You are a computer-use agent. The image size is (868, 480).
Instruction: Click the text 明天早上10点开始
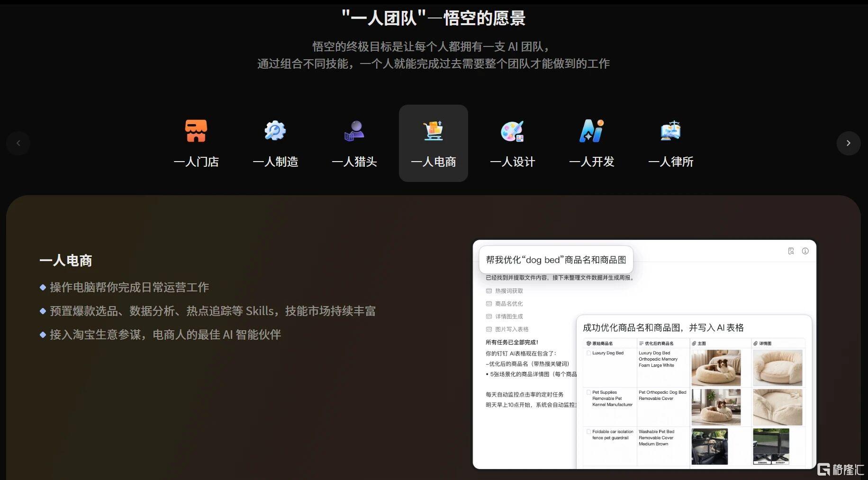508,405
